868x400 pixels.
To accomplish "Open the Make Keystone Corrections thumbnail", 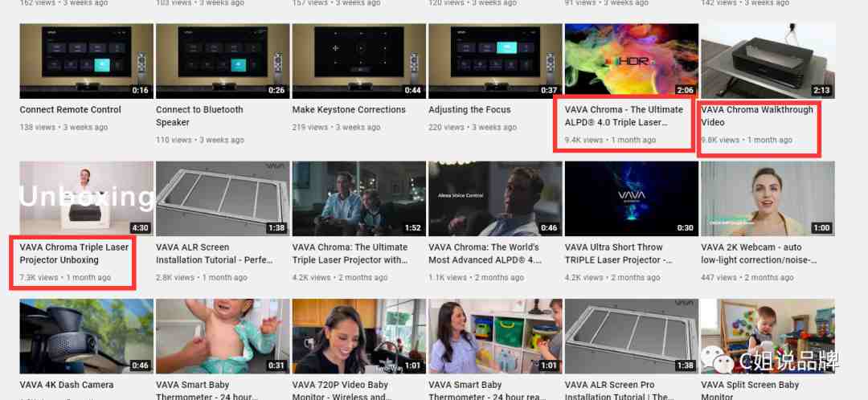I will click(x=359, y=61).
